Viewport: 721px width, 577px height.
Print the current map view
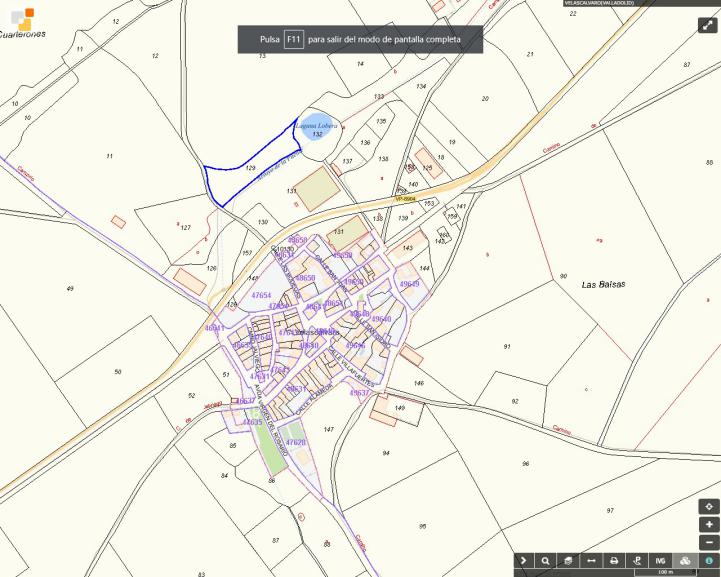click(614, 560)
